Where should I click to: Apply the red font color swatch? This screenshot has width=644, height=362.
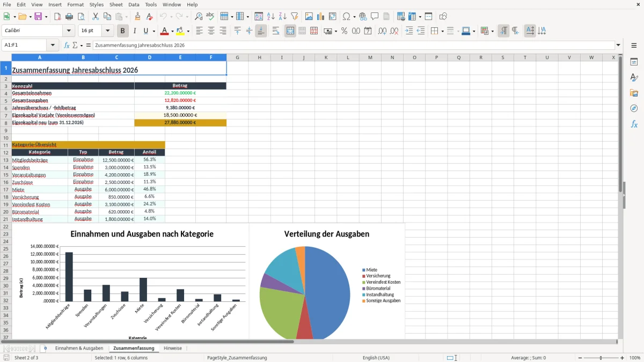pyautogui.click(x=165, y=31)
